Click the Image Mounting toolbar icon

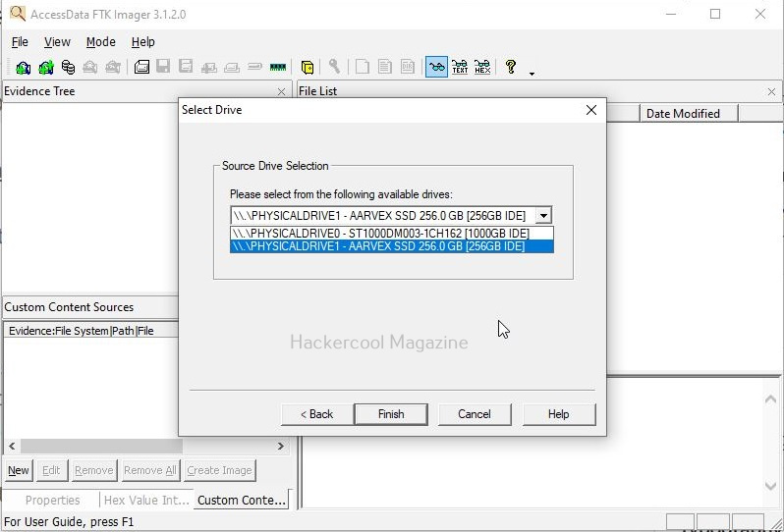pos(68,68)
